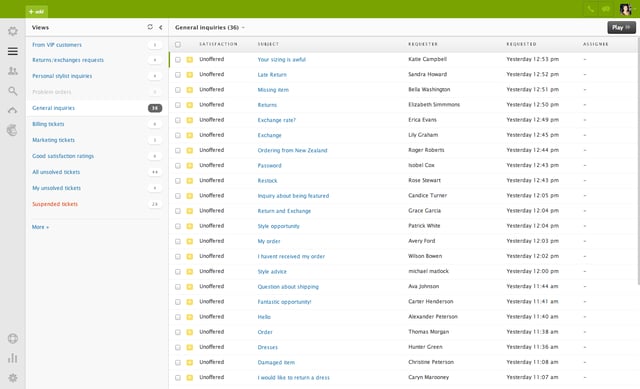Viewport: 640px width, 389px height.
Task: Expand 'More »' views list
Action: (40, 227)
